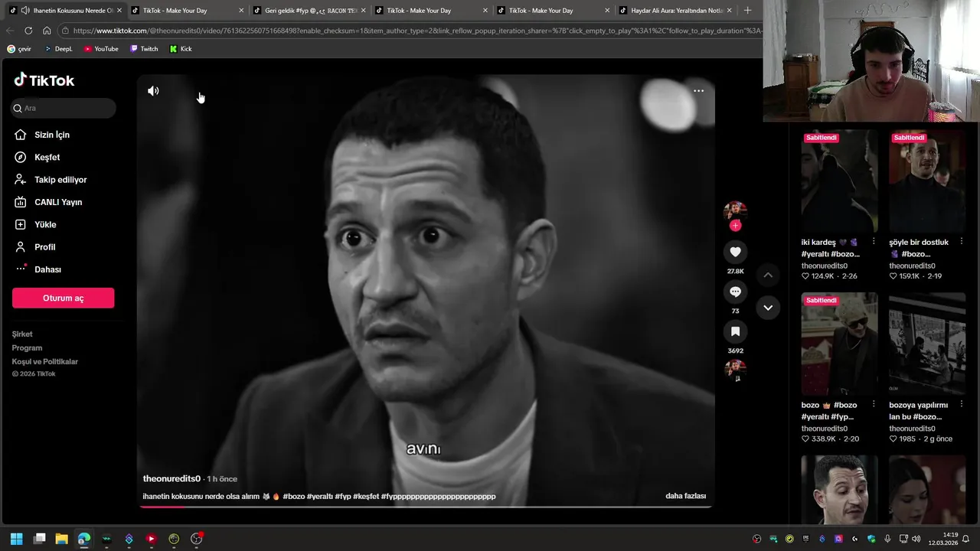Image resolution: width=980 pixels, height=551 pixels.
Task: Click the #bozo hashtag in caption
Action: pyautogui.click(x=294, y=497)
